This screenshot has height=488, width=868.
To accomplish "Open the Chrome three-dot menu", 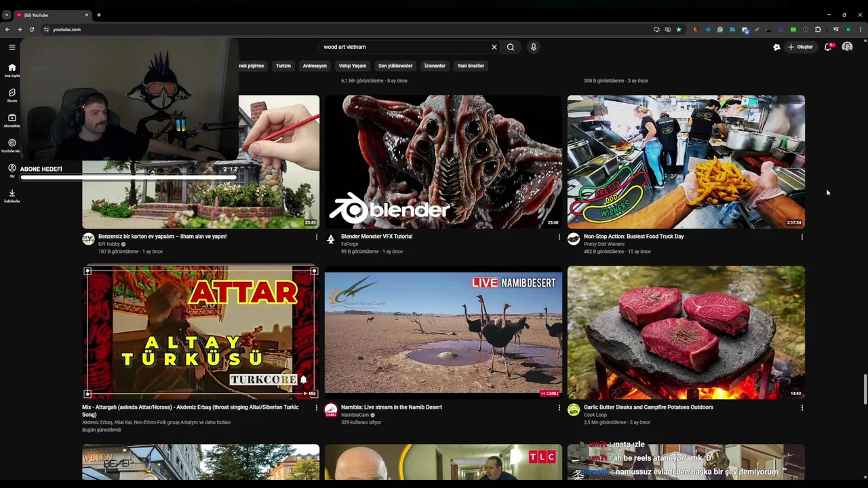I will (861, 29).
